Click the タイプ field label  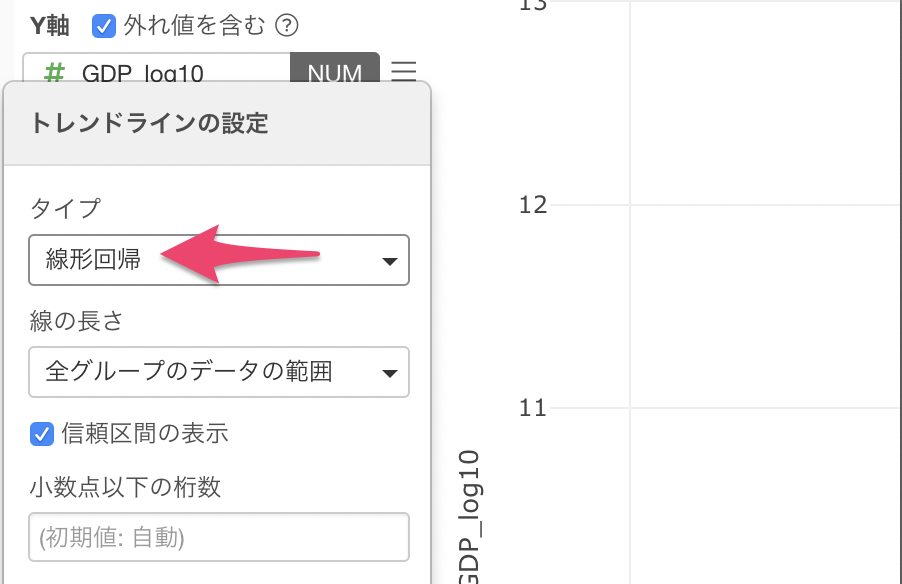click(x=65, y=209)
